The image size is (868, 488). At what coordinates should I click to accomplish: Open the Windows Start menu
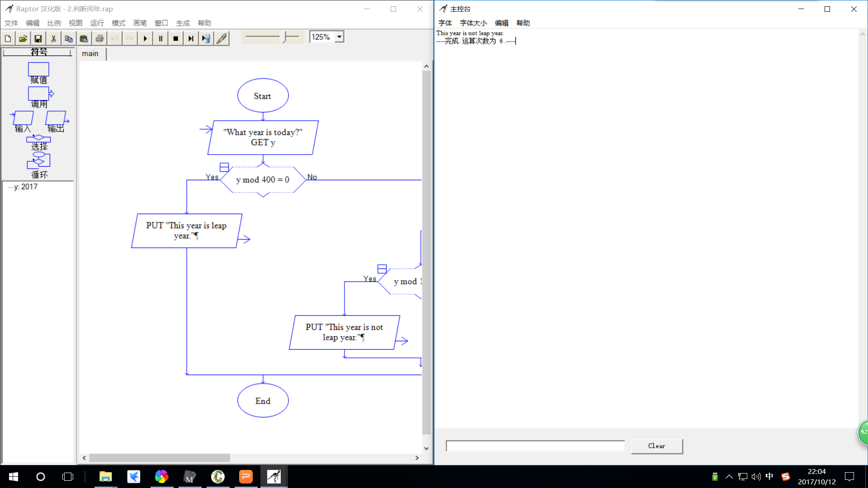[x=14, y=477]
